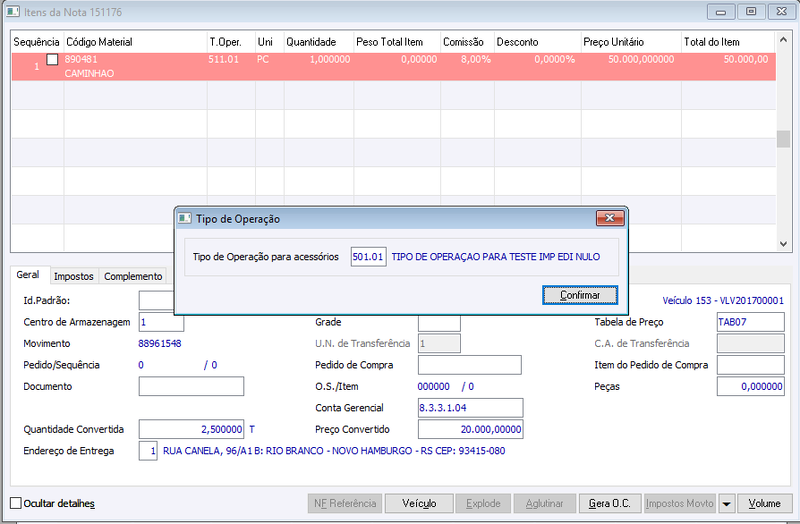Image resolution: width=800 pixels, height=524 pixels.
Task: Click the Documento input field
Action: [x=191, y=386]
